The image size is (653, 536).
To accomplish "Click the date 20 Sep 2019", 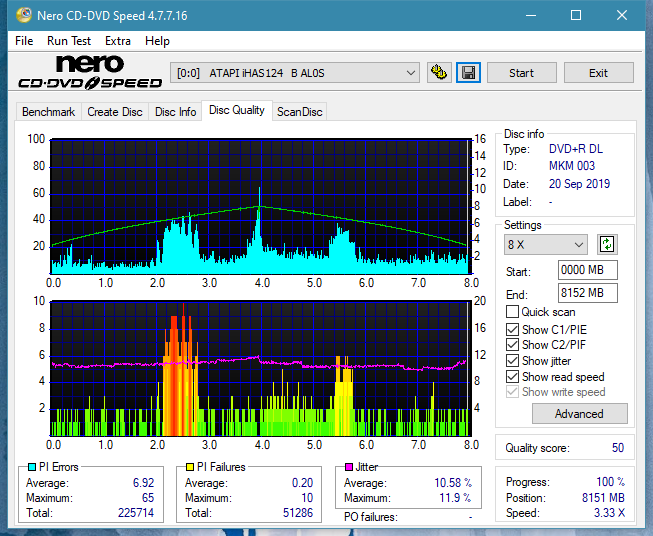I will coord(579,184).
